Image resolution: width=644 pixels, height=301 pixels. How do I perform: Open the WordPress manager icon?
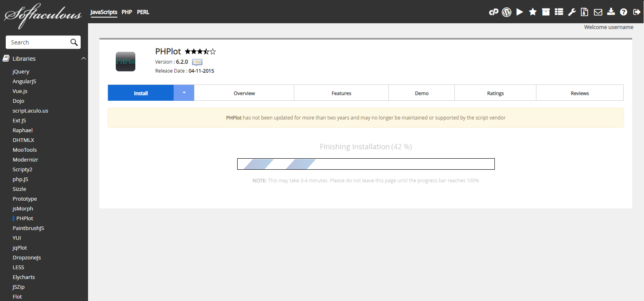click(x=507, y=12)
